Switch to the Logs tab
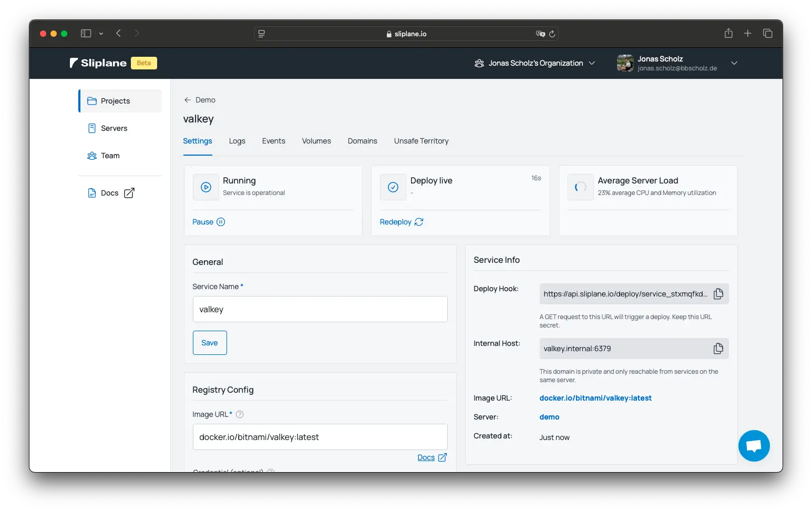The height and width of the screenshot is (511, 812). pyautogui.click(x=237, y=141)
